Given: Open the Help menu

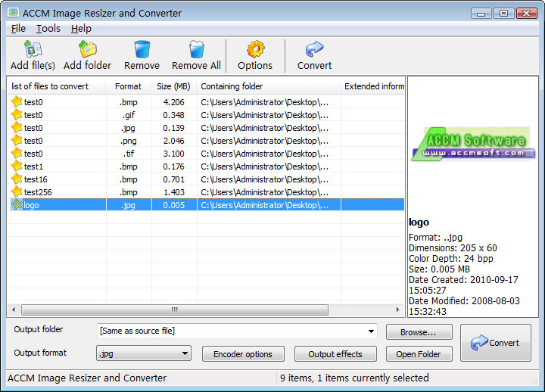Looking at the screenshot, I should click(81, 29).
